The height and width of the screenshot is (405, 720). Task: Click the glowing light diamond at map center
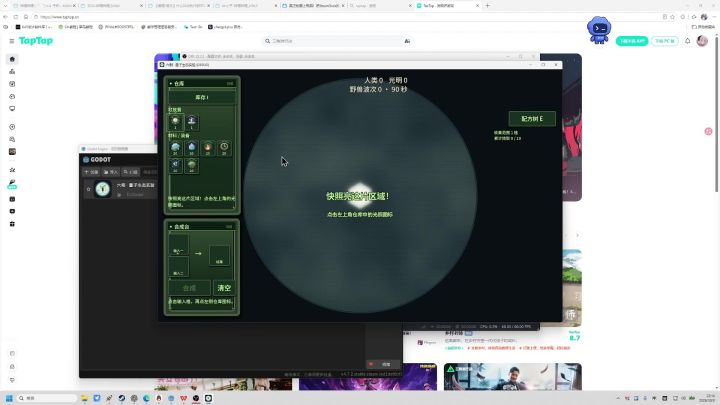(x=360, y=196)
